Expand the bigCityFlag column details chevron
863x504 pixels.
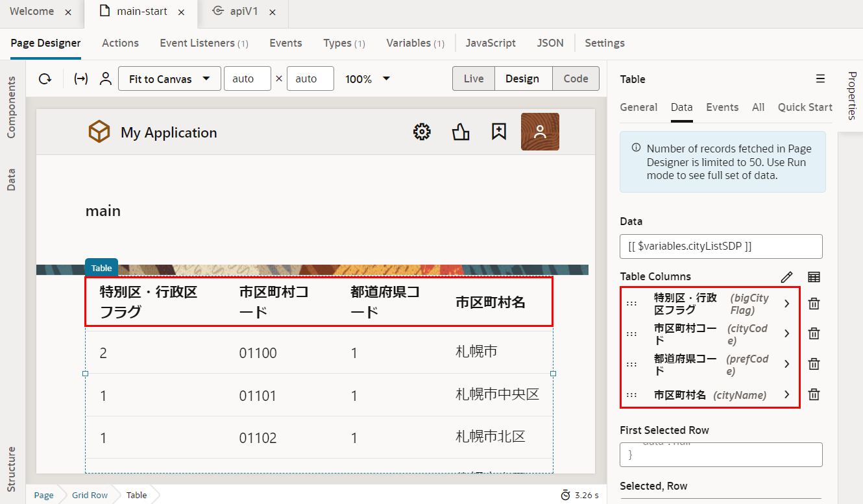[x=786, y=304]
